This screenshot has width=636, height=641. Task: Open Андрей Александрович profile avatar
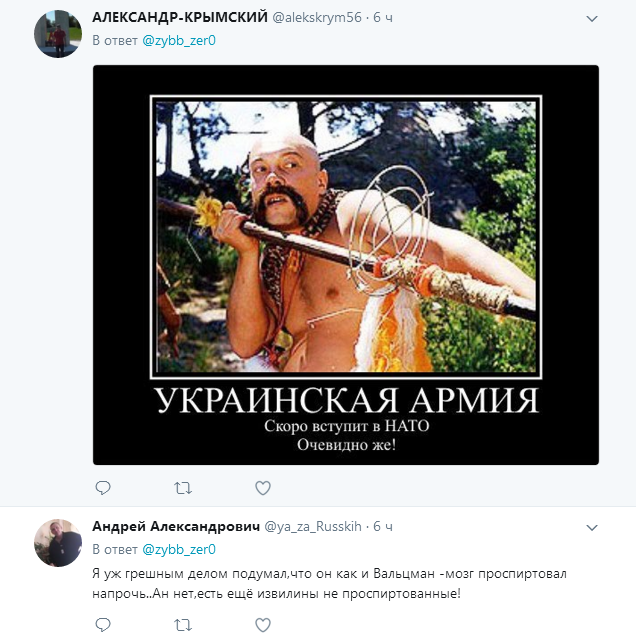pos(58,543)
